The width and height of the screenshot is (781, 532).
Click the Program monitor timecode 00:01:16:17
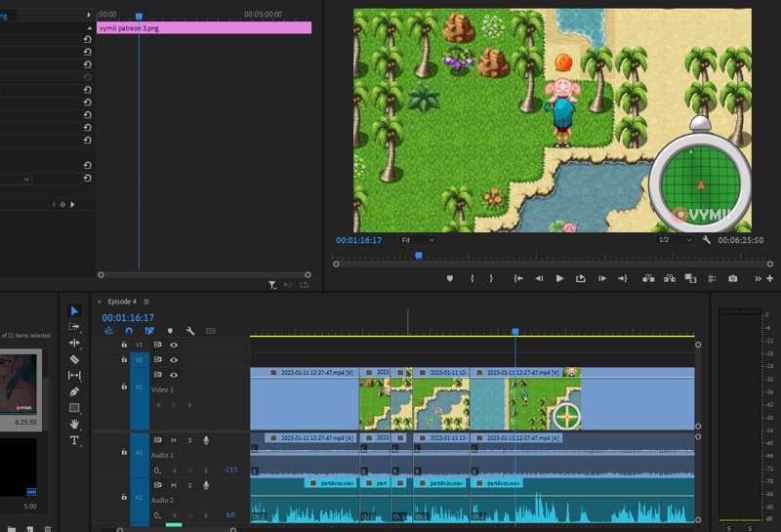[358, 240]
